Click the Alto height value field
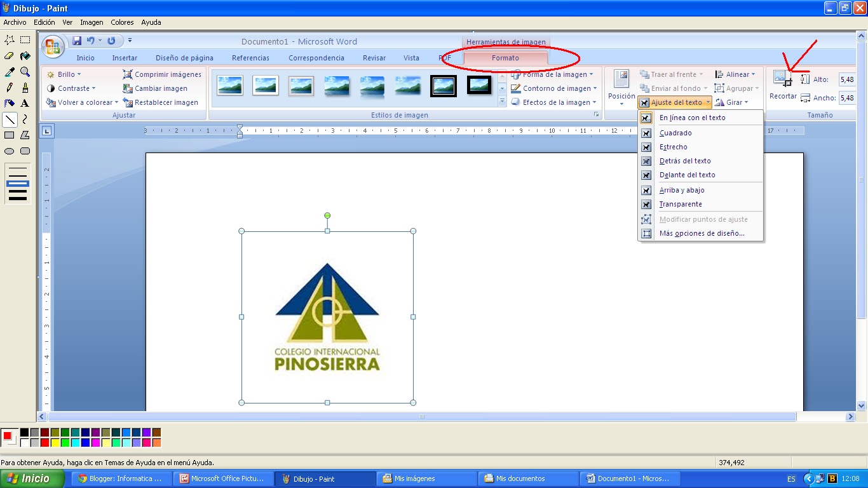 847,79
